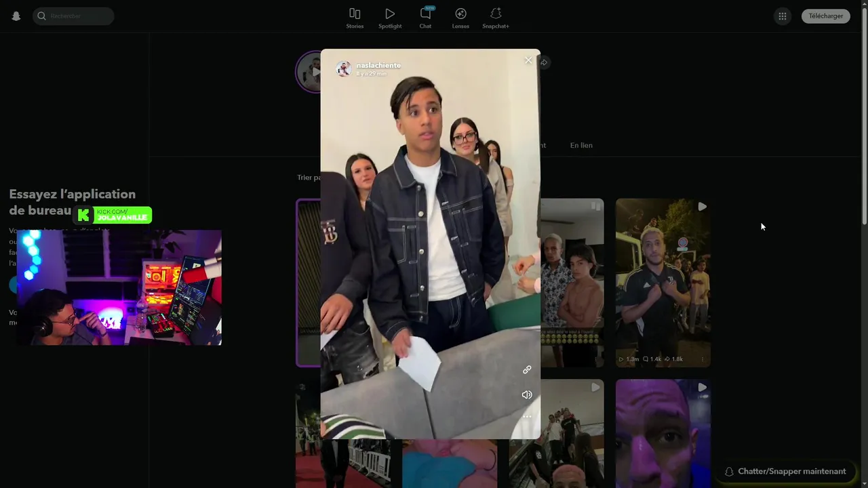The width and height of the screenshot is (868, 488).
Task: Click the 1.8k shares count
Action: tap(673, 359)
